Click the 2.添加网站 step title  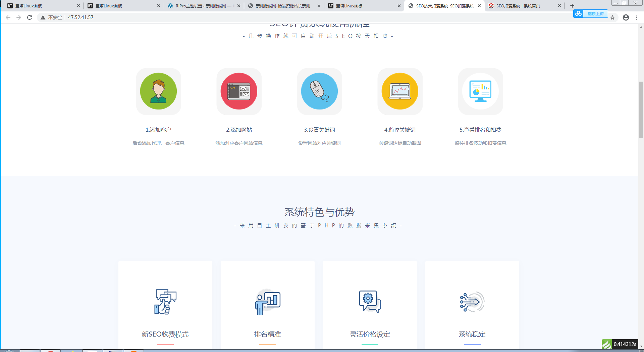(x=239, y=130)
